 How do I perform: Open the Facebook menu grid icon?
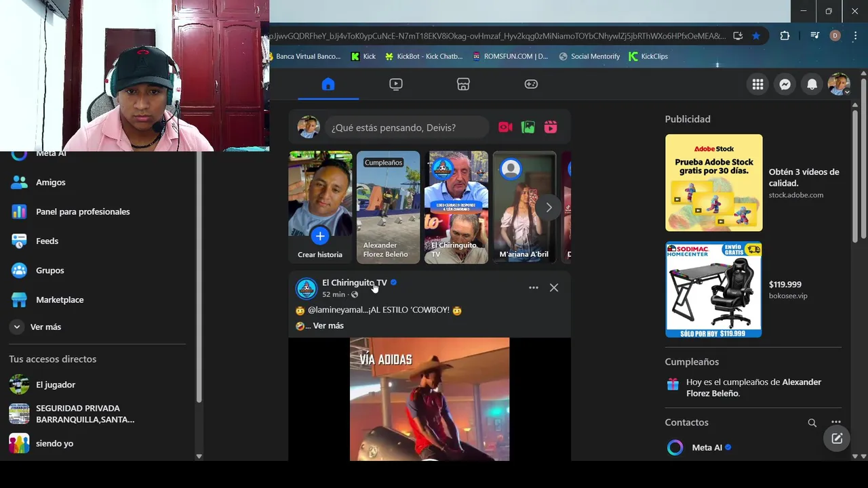pos(757,85)
